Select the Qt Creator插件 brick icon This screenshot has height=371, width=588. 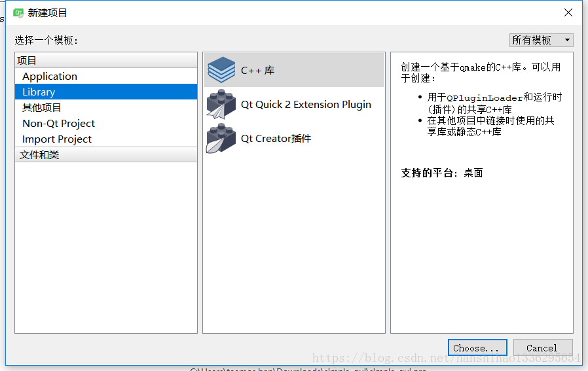pos(221,138)
